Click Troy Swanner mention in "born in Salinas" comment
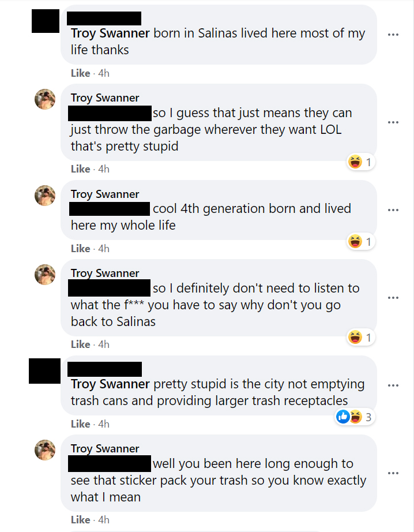Viewport: 414px width, 532px height. pyautogui.click(x=110, y=33)
